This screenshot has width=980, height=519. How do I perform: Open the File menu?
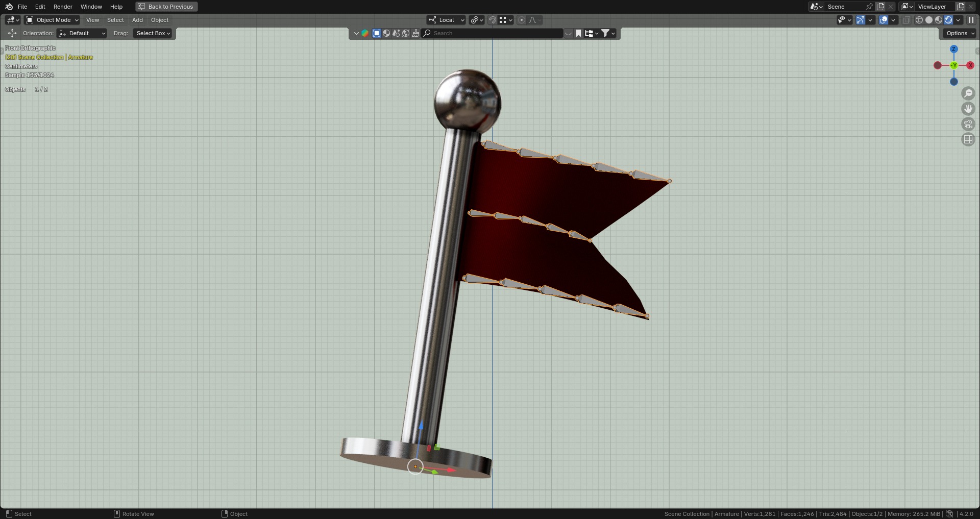tap(22, 7)
